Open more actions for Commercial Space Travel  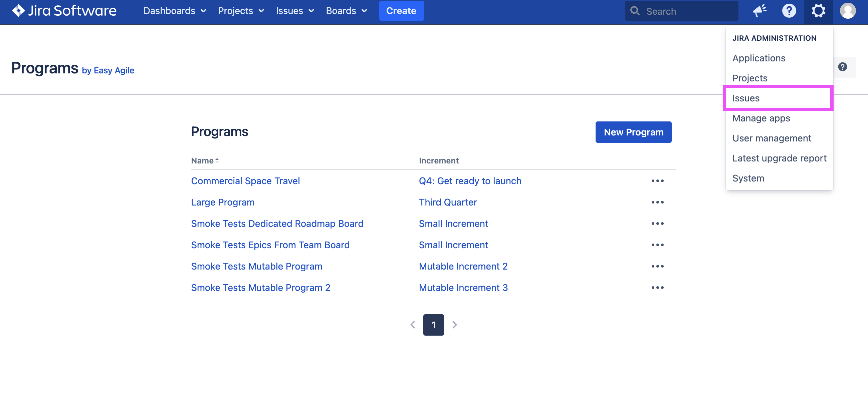[657, 181]
